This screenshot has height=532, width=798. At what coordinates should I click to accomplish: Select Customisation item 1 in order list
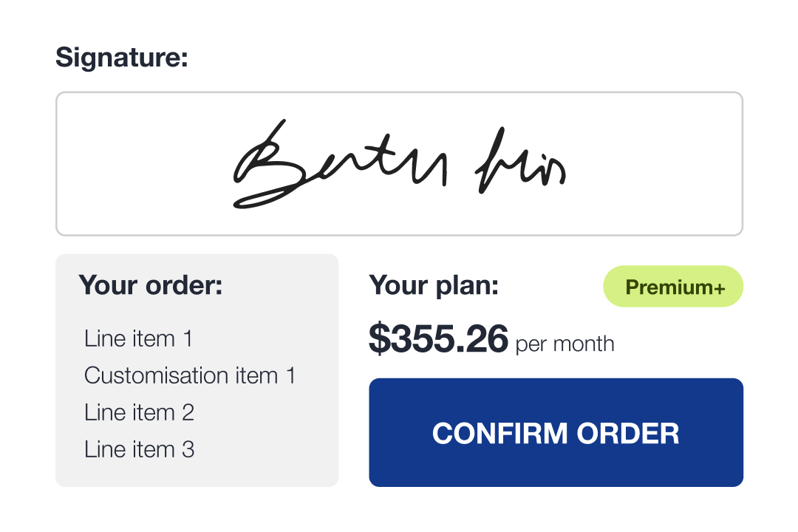coord(190,375)
